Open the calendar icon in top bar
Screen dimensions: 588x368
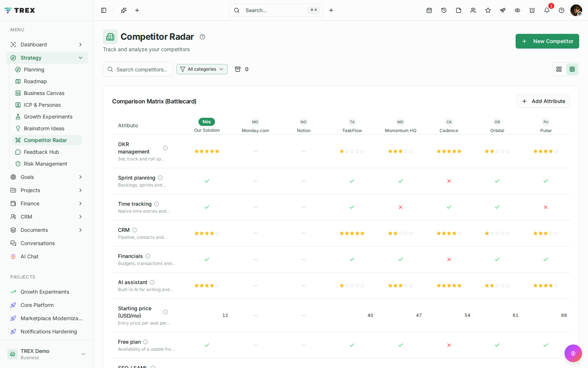429,10
